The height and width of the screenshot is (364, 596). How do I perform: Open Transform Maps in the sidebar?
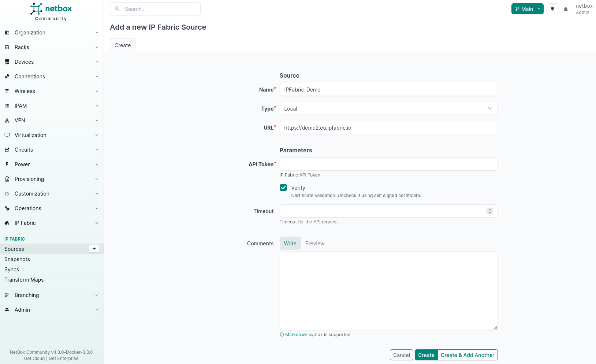click(24, 280)
